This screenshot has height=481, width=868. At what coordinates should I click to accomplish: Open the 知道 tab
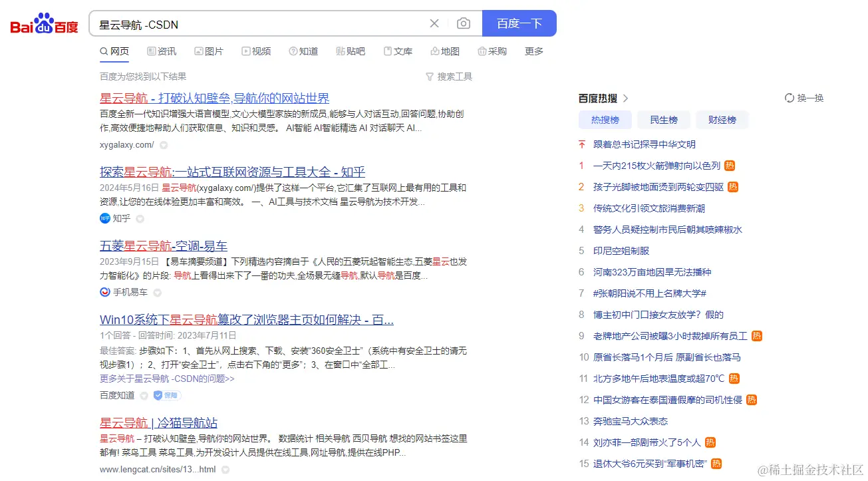pos(303,51)
